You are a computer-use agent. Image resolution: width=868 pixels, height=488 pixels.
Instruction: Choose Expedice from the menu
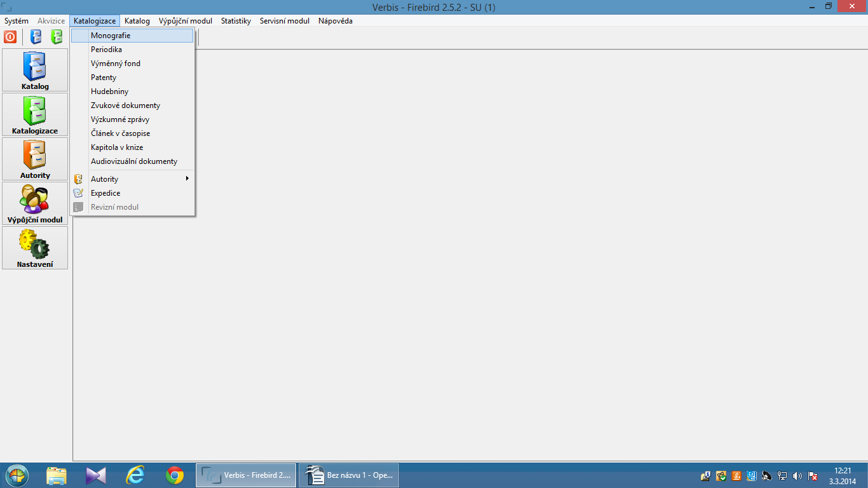(132, 193)
